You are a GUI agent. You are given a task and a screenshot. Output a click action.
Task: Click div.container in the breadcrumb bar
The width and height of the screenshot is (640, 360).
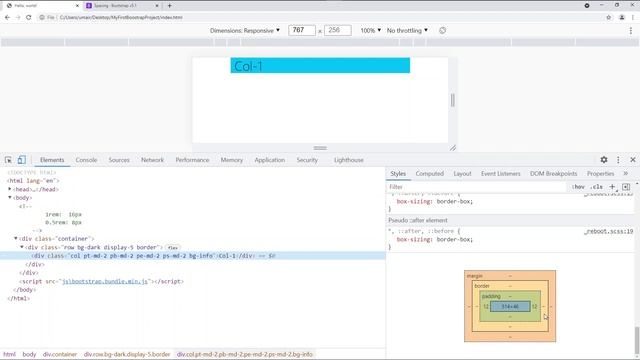pos(60,354)
